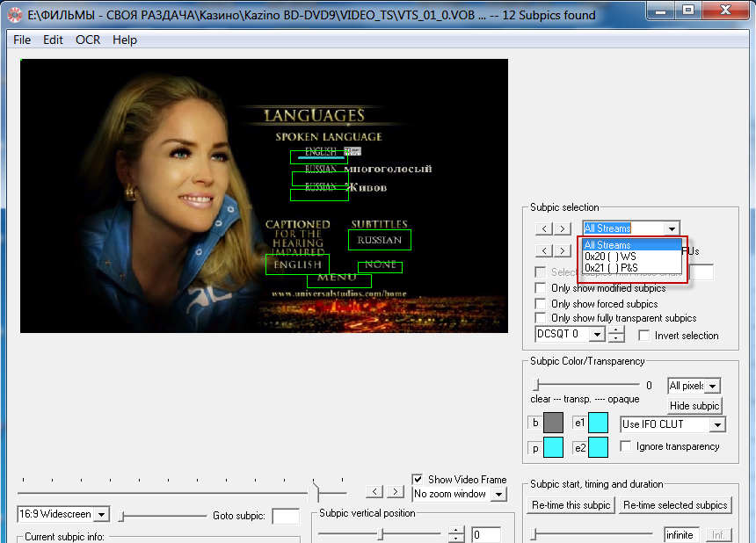Viewport: 756px width, 543px height.
Task: Open the Help menu
Action: pos(125,40)
